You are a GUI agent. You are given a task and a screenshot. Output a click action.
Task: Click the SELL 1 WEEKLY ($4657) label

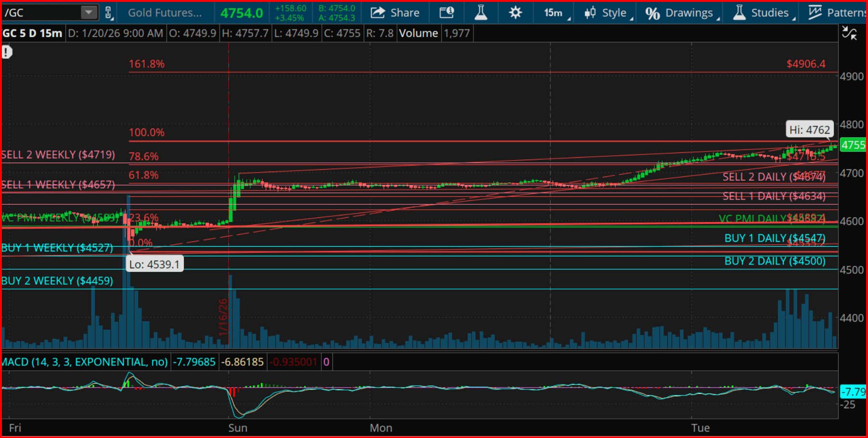[x=58, y=185]
